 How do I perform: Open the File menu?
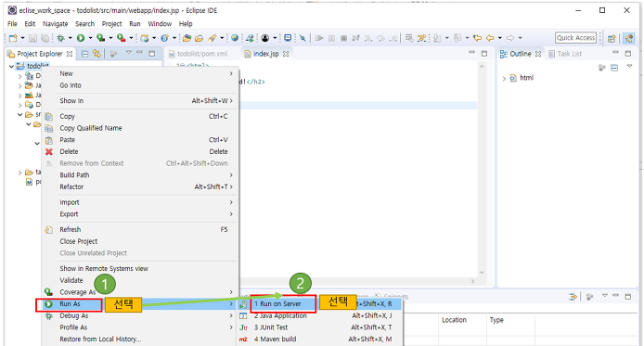[12, 24]
